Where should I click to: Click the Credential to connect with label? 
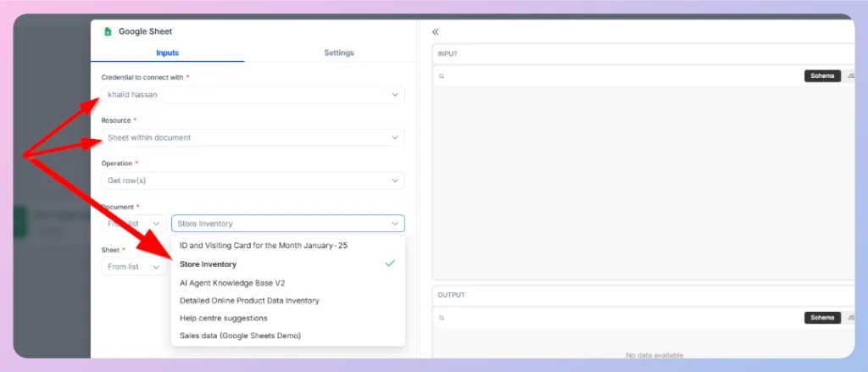pyautogui.click(x=142, y=77)
